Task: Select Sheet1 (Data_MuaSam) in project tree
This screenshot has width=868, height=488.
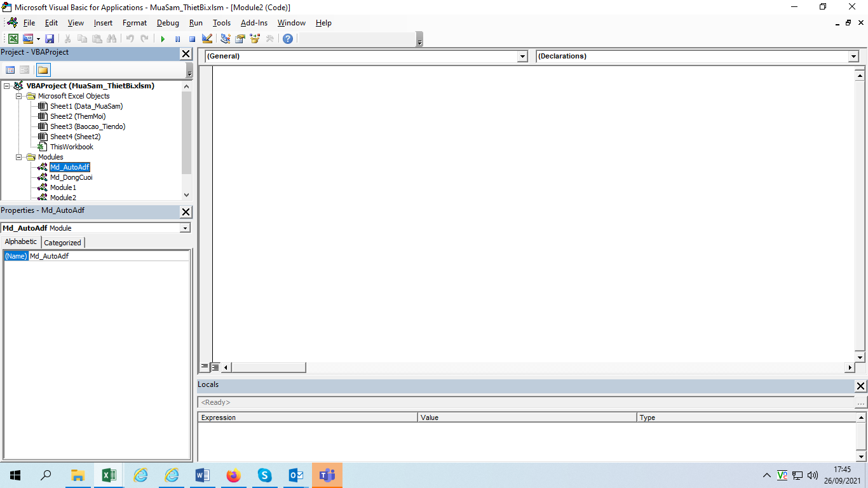Action: click(86, 106)
